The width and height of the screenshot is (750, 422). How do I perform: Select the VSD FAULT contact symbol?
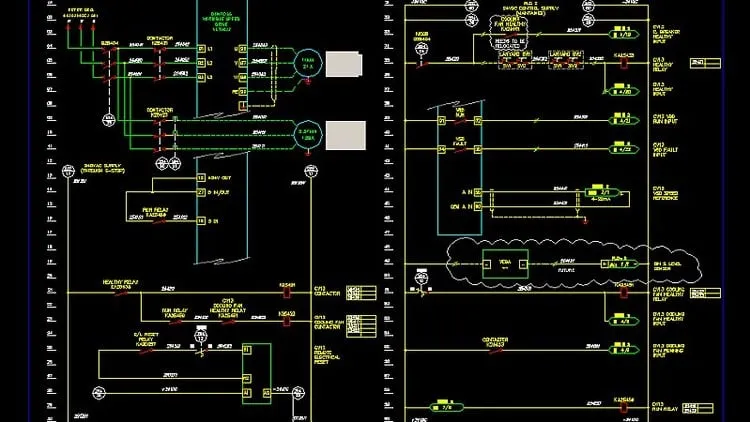(x=460, y=150)
